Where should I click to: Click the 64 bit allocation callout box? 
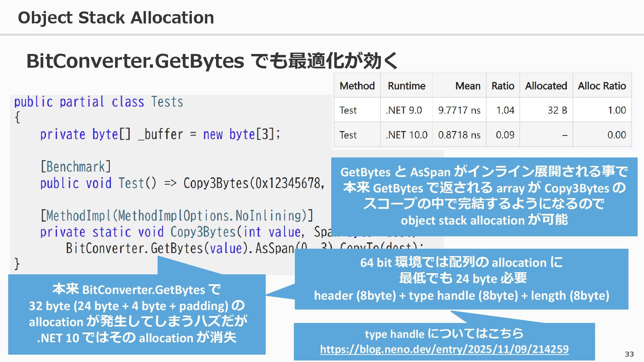(461, 279)
